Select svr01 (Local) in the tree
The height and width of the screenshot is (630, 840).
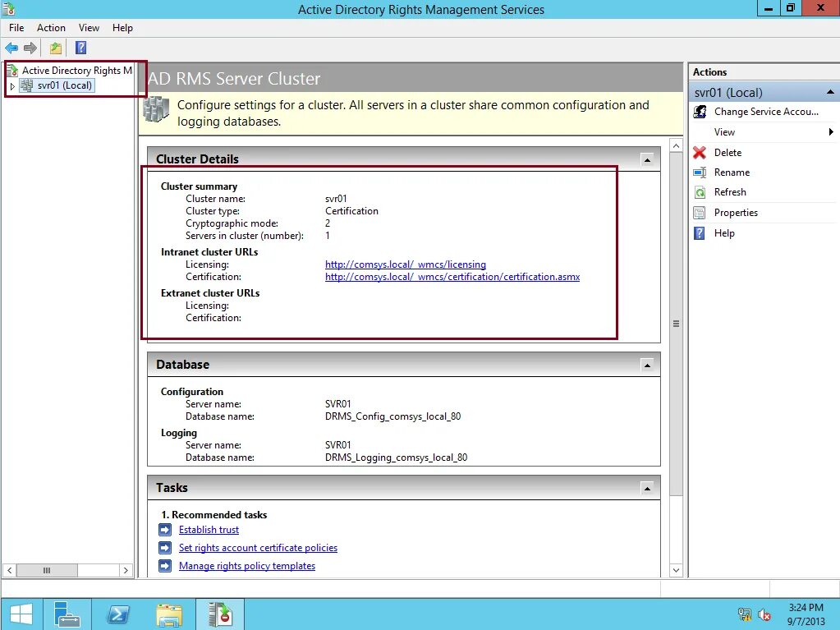64,85
